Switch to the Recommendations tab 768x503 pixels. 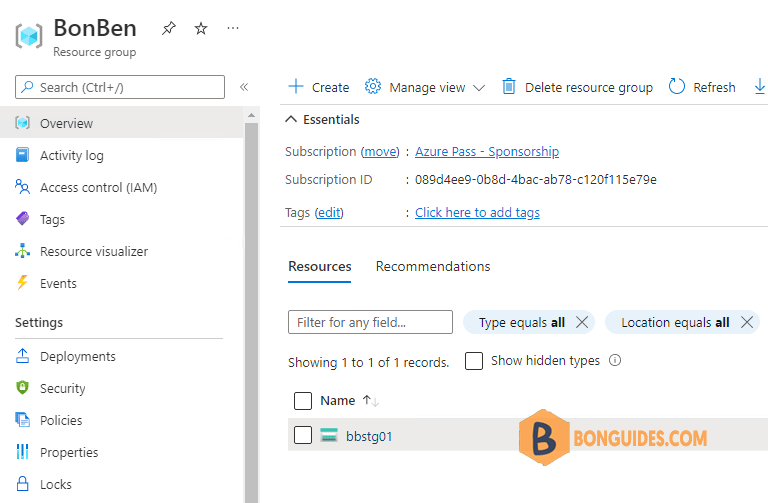click(x=433, y=267)
